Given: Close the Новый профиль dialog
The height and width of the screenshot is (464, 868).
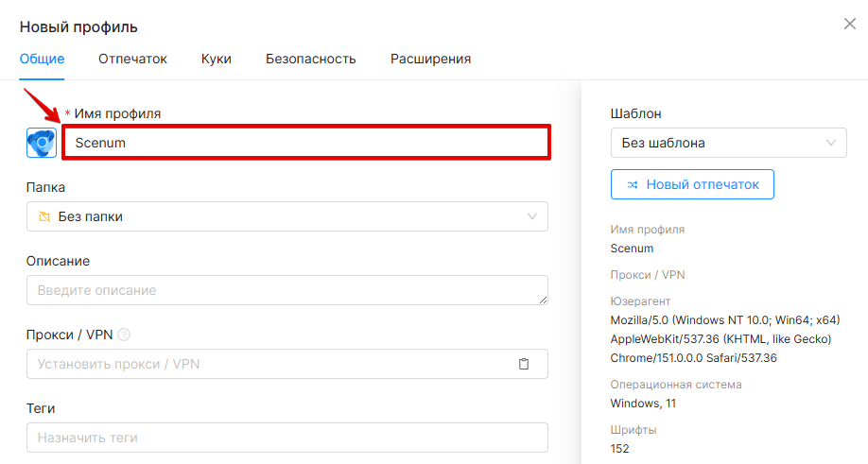Looking at the screenshot, I should pos(850,24).
